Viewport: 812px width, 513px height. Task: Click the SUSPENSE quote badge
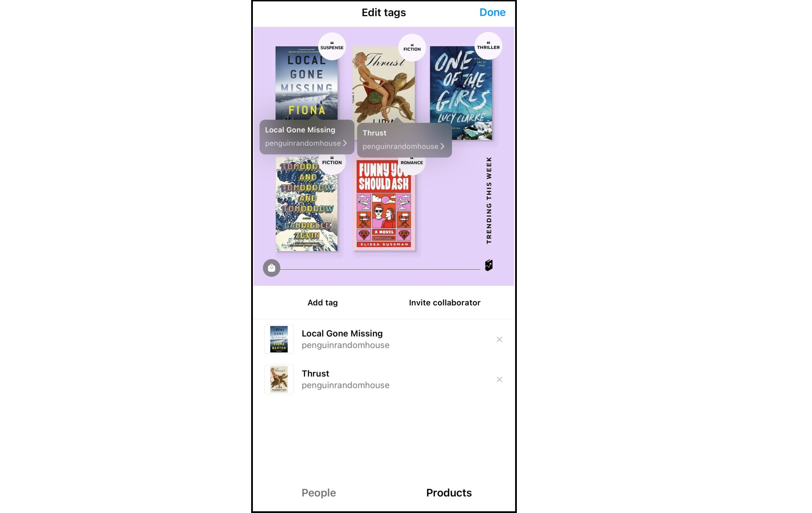click(x=332, y=46)
